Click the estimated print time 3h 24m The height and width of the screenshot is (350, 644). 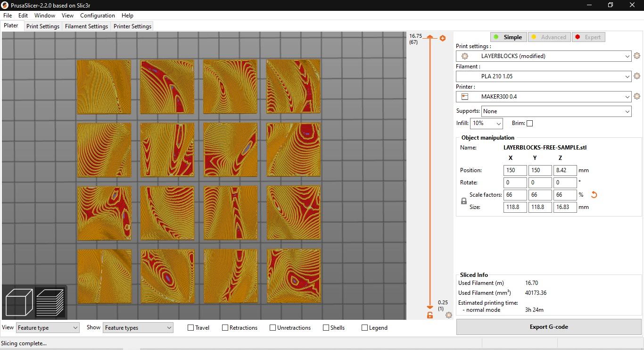pos(534,310)
